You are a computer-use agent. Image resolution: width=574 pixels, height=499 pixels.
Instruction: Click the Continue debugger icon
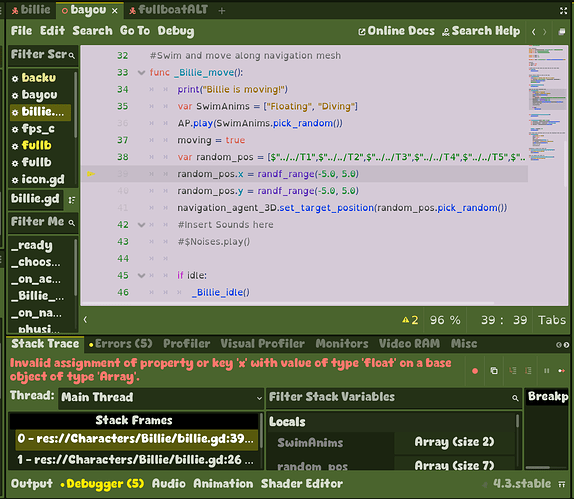[561, 371]
